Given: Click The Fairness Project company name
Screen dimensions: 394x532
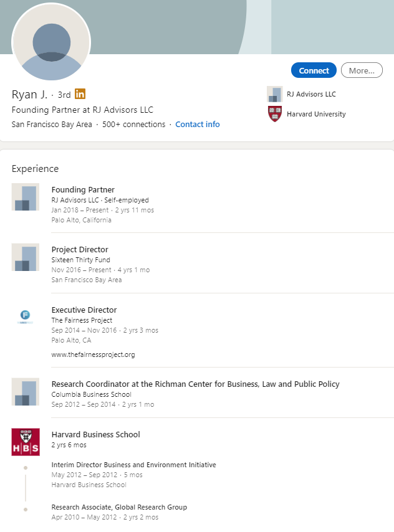Looking at the screenshot, I should [82, 320].
